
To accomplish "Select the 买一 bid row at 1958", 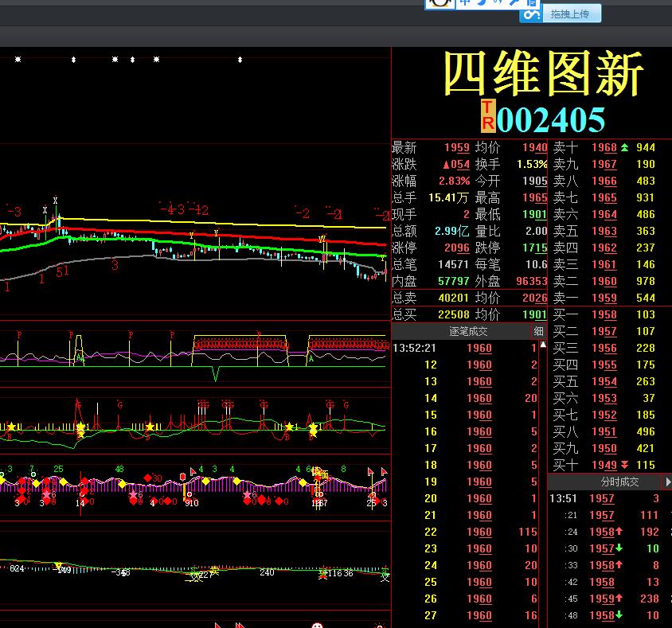I will click(604, 315).
